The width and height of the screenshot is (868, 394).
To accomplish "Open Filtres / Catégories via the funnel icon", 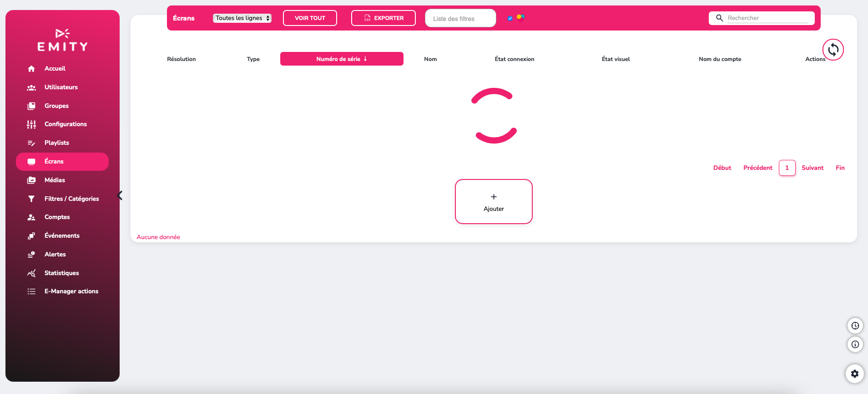I will pos(31,199).
